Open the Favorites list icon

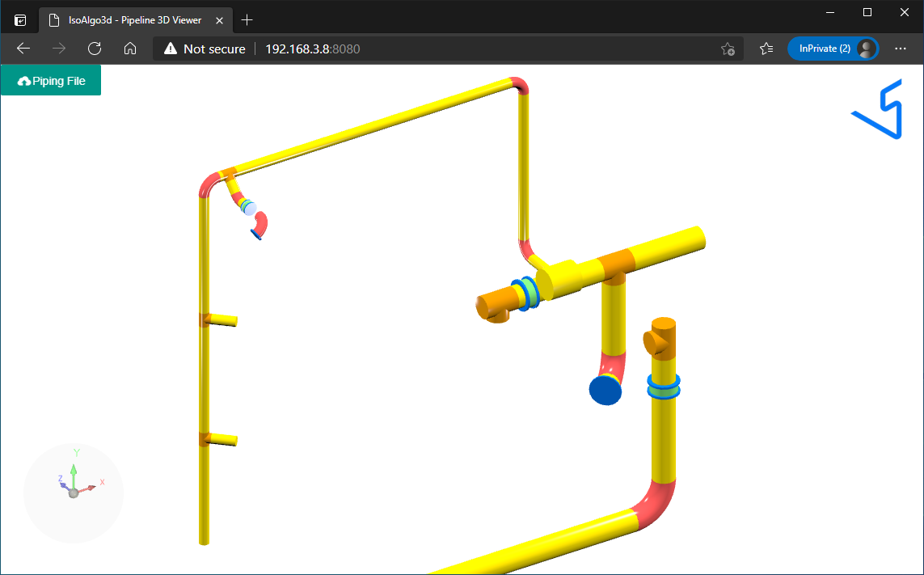point(766,49)
